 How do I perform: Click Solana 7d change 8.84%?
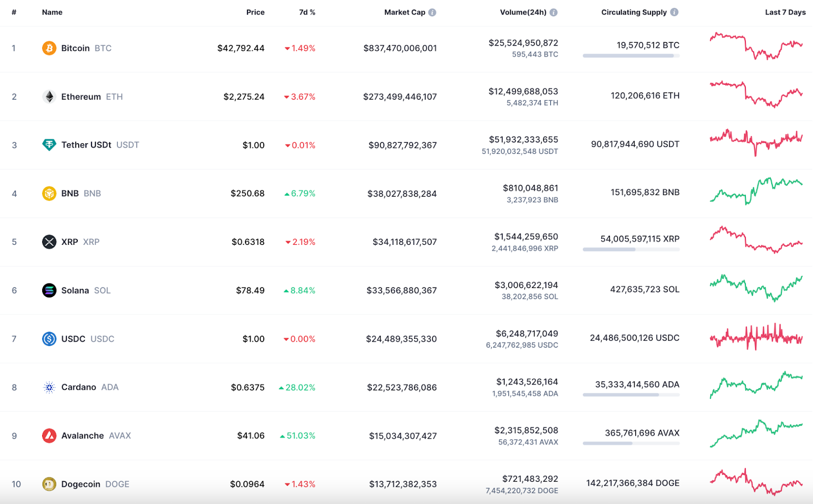[x=300, y=290]
